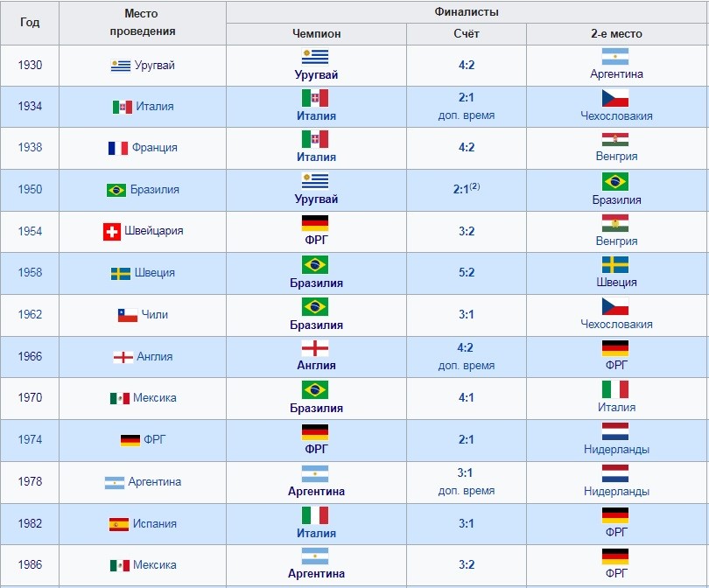Screen dimensions: 709x588
Task: Click the Argentina flag in the 1930 runner-up cell
Action: (x=615, y=57)
